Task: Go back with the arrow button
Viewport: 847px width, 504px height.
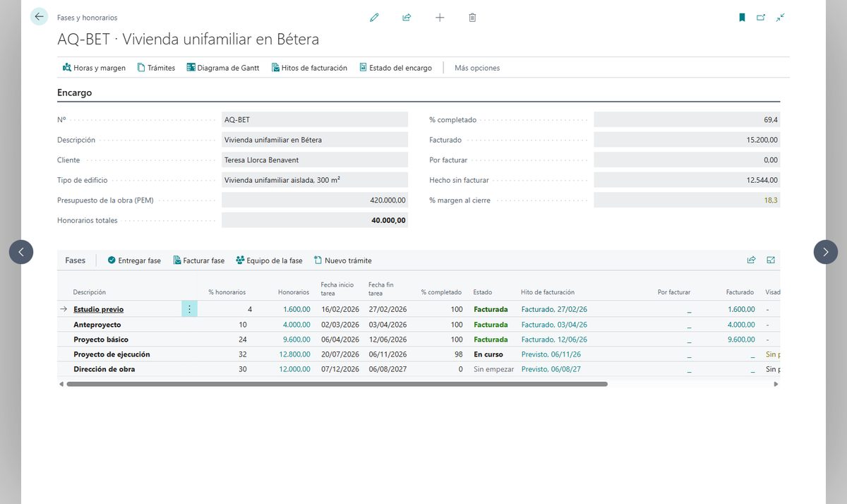Action: [x=39, y=17]
